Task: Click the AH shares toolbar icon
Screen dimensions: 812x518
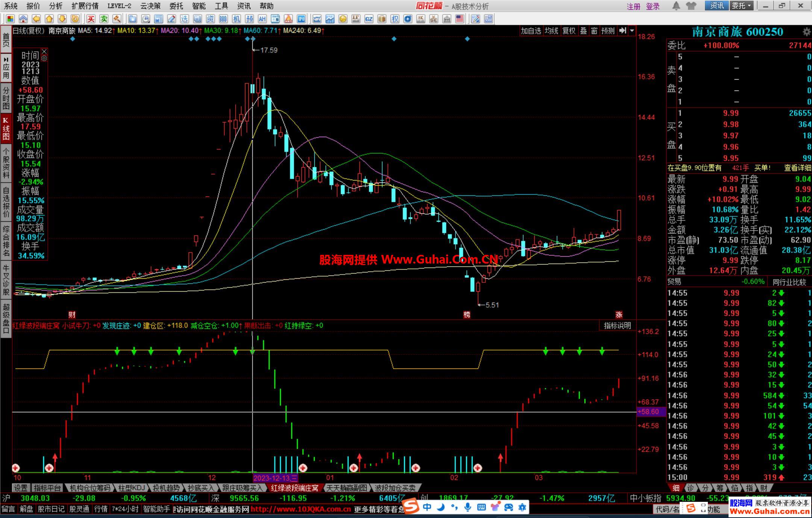Action: coord(262,19)
